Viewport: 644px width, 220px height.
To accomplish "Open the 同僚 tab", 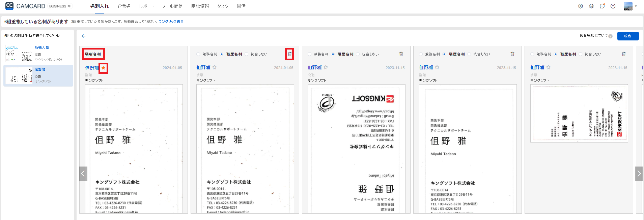I will click(x=241, y=6).
